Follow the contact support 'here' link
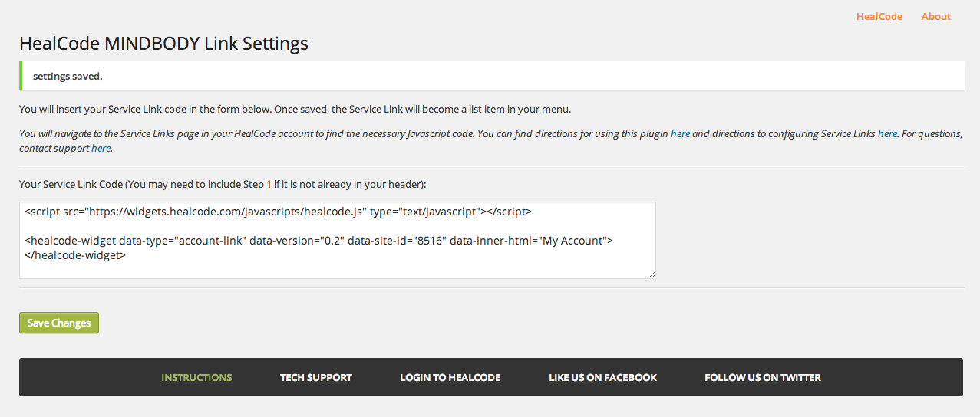The height and width of the screenshot is (417, 980). (x=101, y=148)
